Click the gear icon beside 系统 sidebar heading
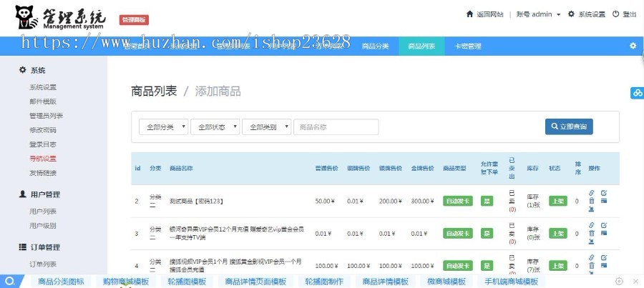Screen dimensions: 644x288 click(x=23, y=70)
